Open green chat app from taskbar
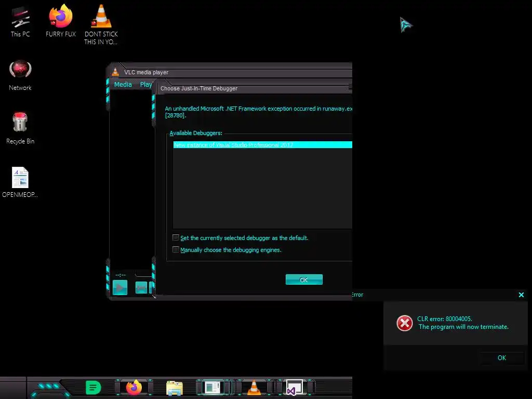 tap(94, 388)
